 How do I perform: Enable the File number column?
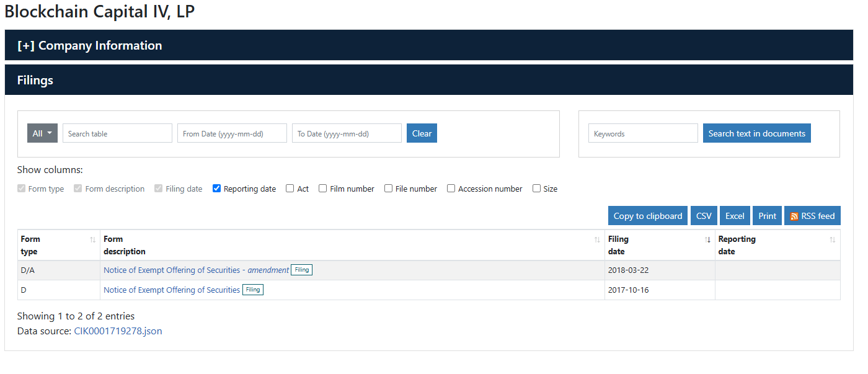click(x=388, y=189)
